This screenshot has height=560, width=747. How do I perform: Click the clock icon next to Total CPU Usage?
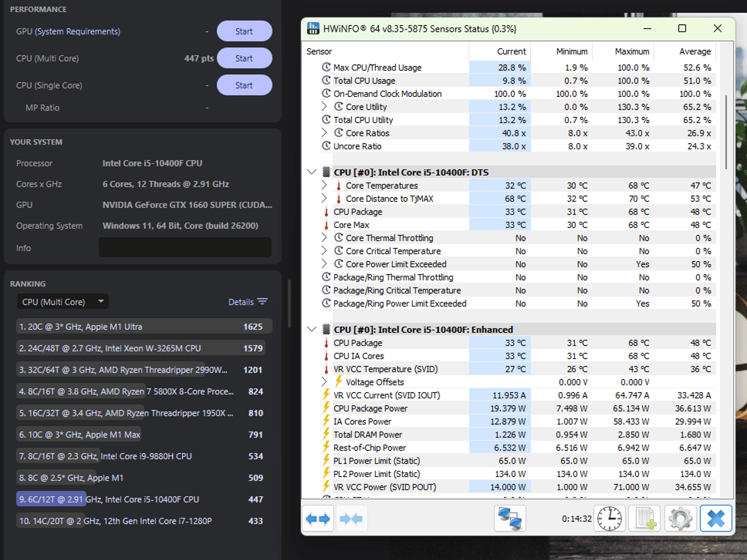coord(326,80)
